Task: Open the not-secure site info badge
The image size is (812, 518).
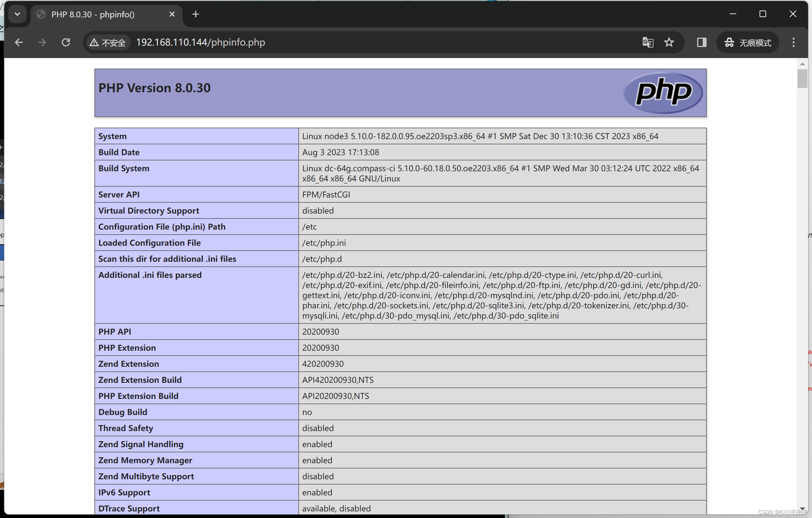Action: tap(108, 43)
